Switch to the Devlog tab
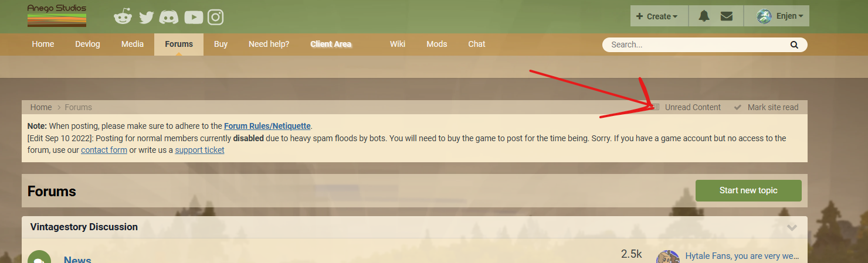Screen dimensions: 868x263 coord(87,44)
